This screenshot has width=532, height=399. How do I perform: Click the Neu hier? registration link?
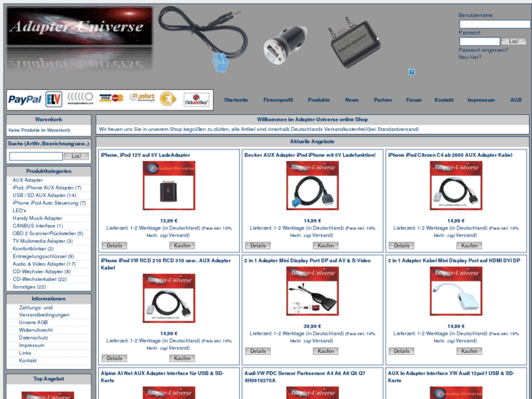coord(470,57)
